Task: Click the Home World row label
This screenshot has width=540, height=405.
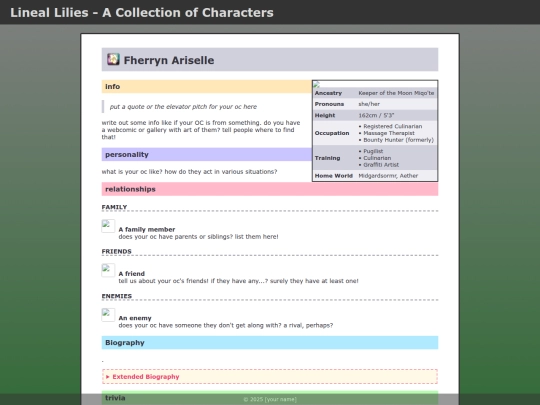Action: pos(334,176)
